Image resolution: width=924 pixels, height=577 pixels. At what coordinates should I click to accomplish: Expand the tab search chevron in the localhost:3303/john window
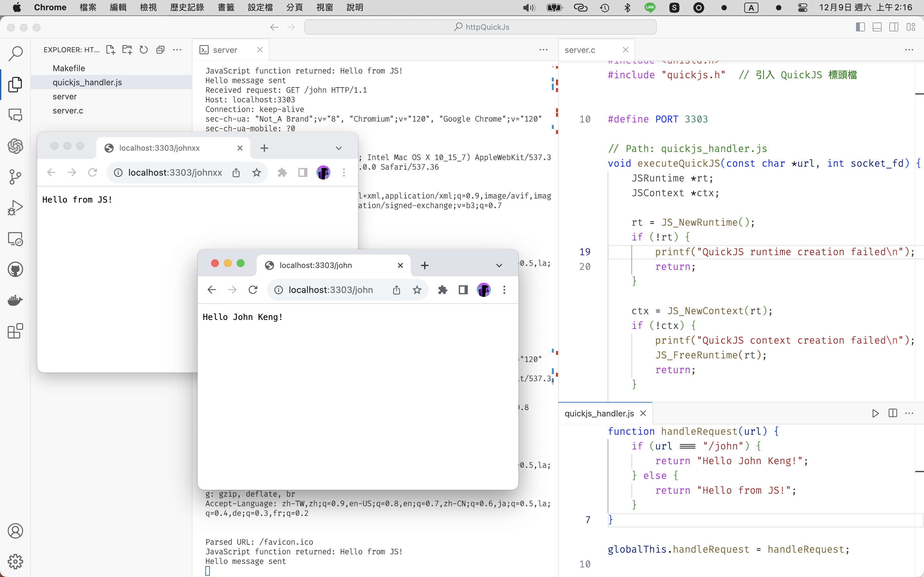[499, 266]
